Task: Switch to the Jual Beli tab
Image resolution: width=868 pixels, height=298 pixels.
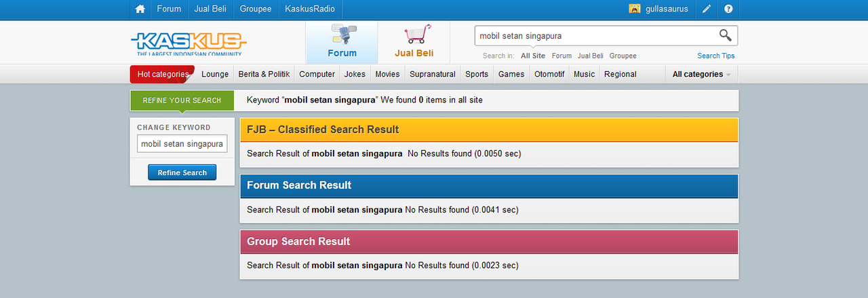Action: [x=414, y=43]
